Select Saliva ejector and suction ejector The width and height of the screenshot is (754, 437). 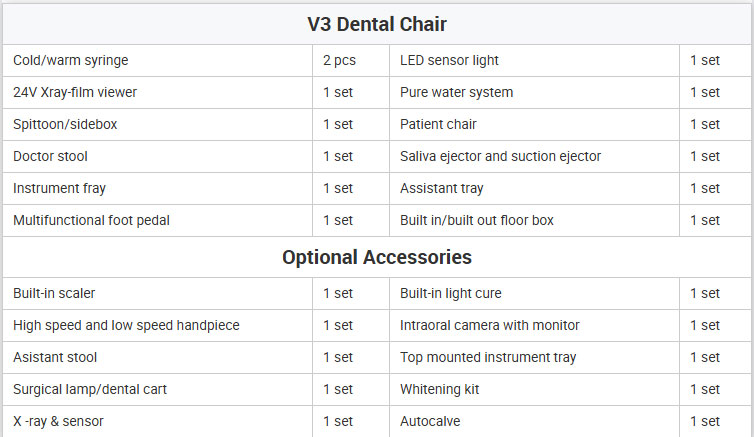pos(501,156)
